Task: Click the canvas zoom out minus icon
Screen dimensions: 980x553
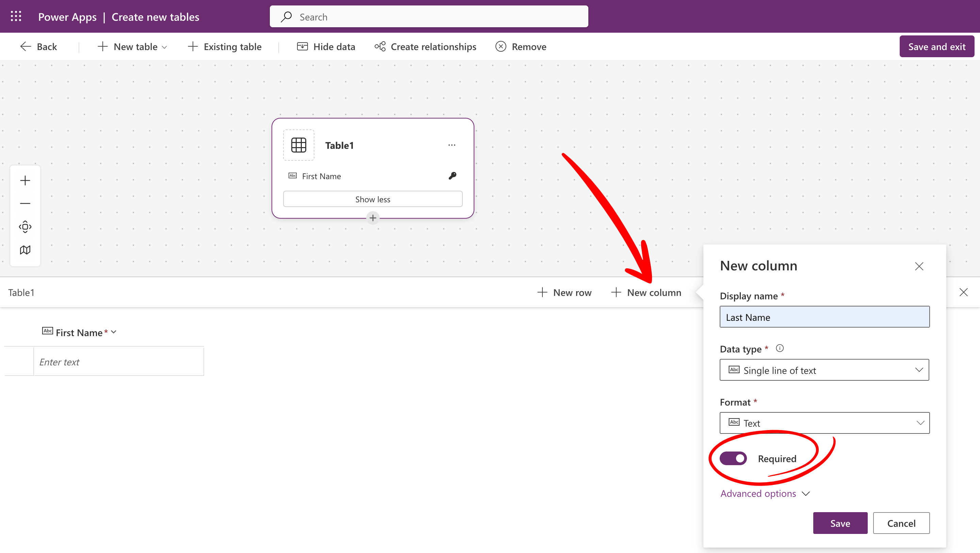Action: pos(25,204)
